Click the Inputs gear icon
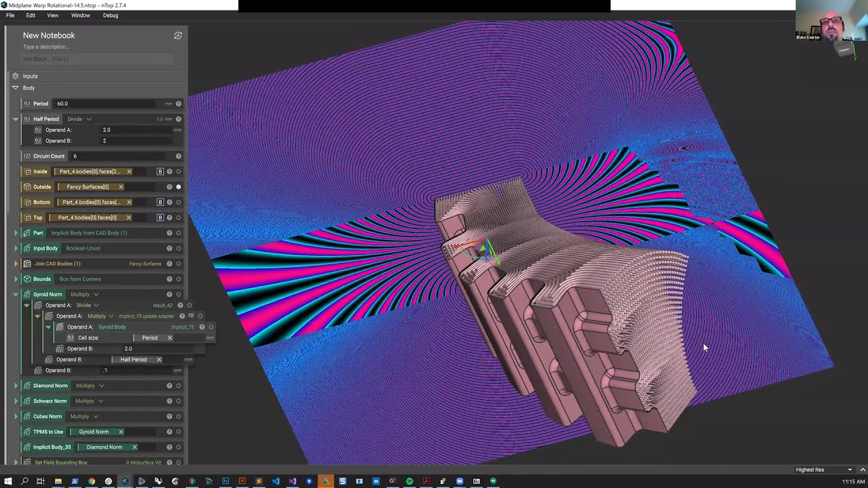This screenshot has width=868, height=488. (x=15, y=76)
